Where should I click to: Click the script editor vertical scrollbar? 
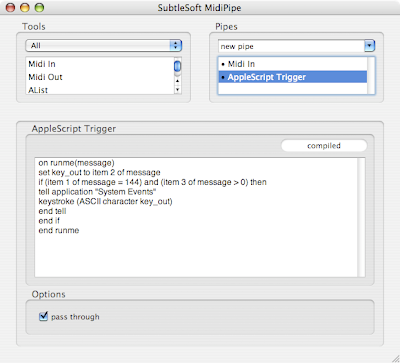(361, 217)
